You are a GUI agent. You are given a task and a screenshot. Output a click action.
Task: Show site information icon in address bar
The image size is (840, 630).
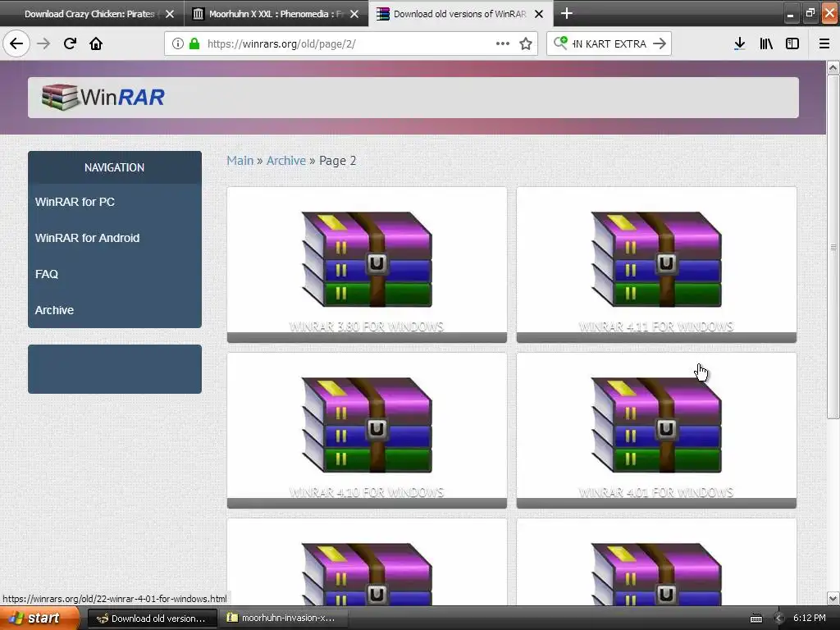point(178,44)
